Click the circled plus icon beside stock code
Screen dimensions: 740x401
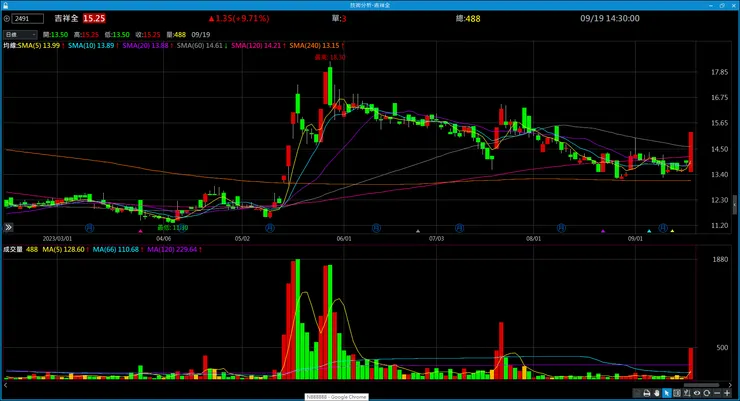click(x=7, y=19)
